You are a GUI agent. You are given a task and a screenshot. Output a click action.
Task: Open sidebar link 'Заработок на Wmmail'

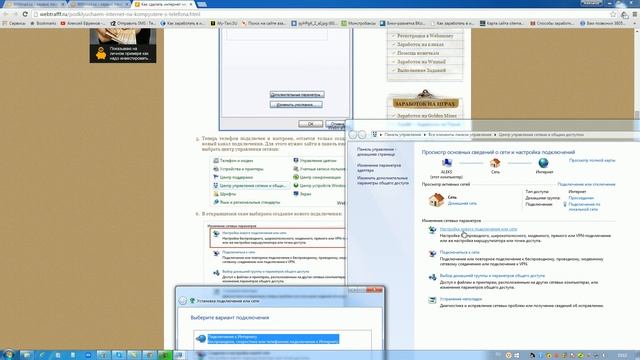pos(421,62)
